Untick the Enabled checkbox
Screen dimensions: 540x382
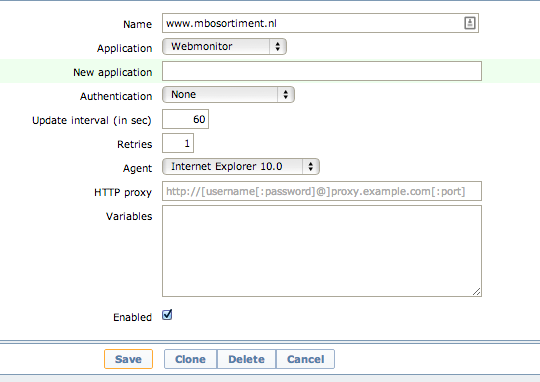167,315
